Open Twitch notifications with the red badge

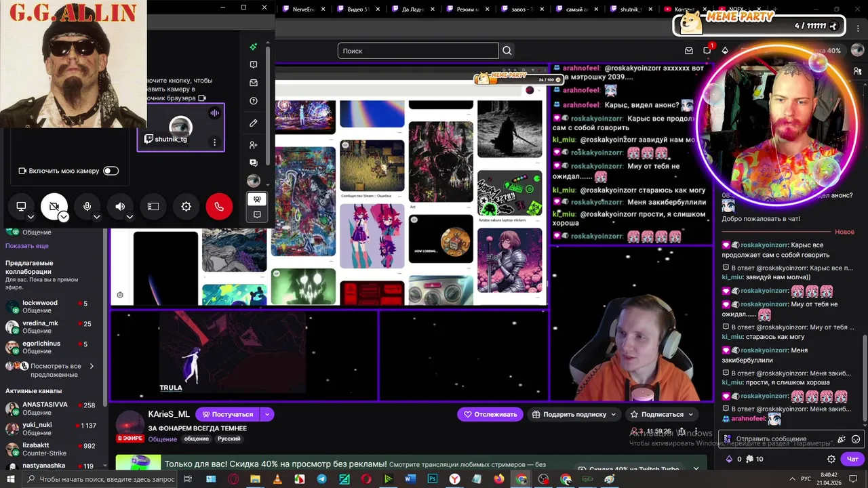(x=707, y=50)
